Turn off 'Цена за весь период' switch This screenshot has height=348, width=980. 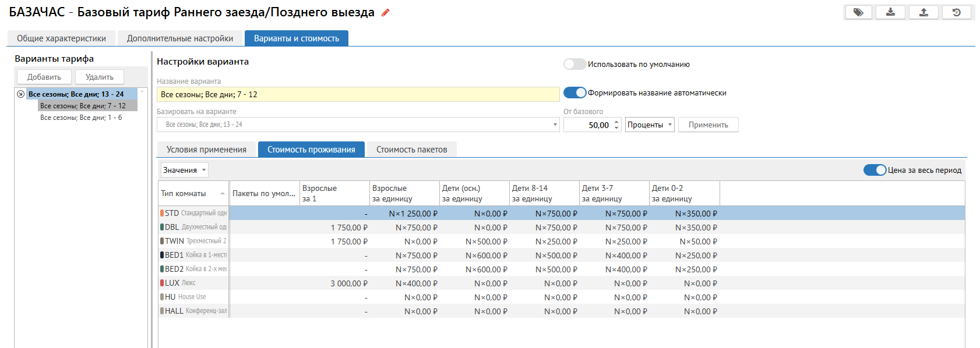(874, 171)
